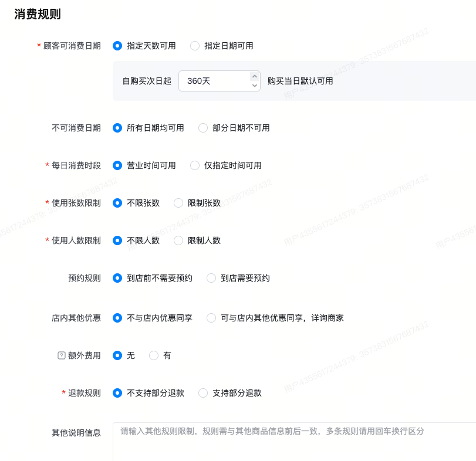
Task: Enable 支持部分退款 refund option
Action: (203, 393)
